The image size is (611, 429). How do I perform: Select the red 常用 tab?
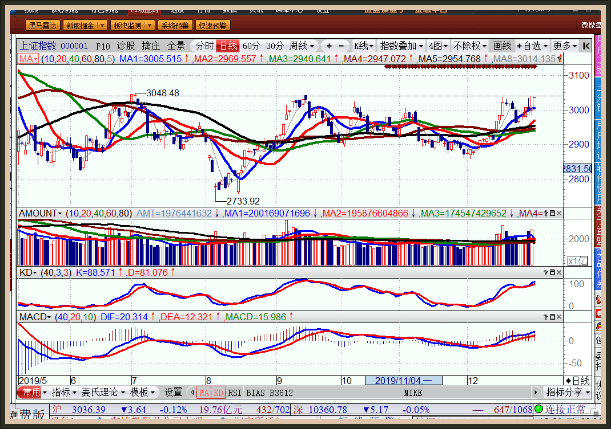pos(31,392)
